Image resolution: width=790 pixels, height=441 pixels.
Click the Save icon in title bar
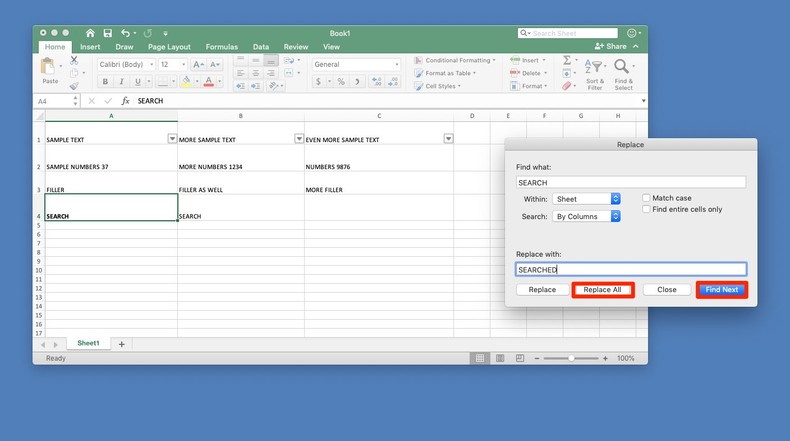click(110, 33)
